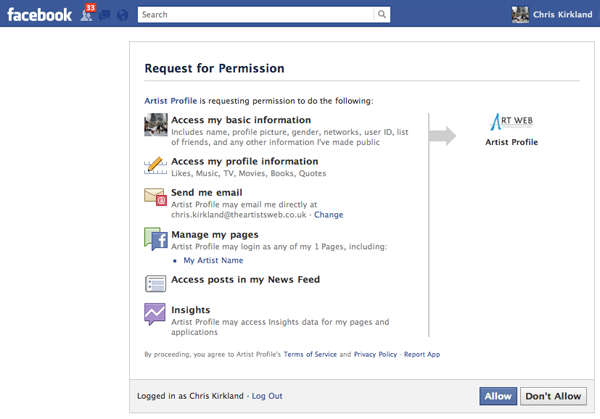Click the ART WEB app logo
This screenshot has width=600, height=419.
tap(511, 122)
